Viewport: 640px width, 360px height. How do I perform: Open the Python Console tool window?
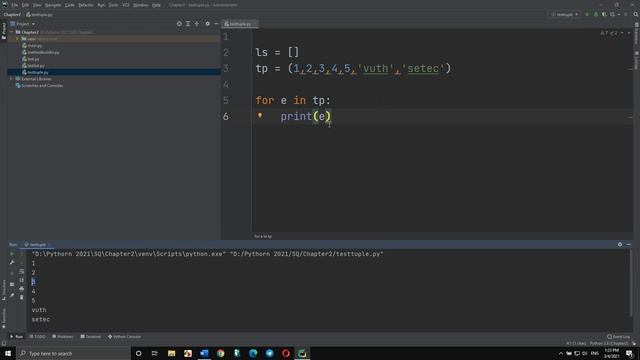124,337
